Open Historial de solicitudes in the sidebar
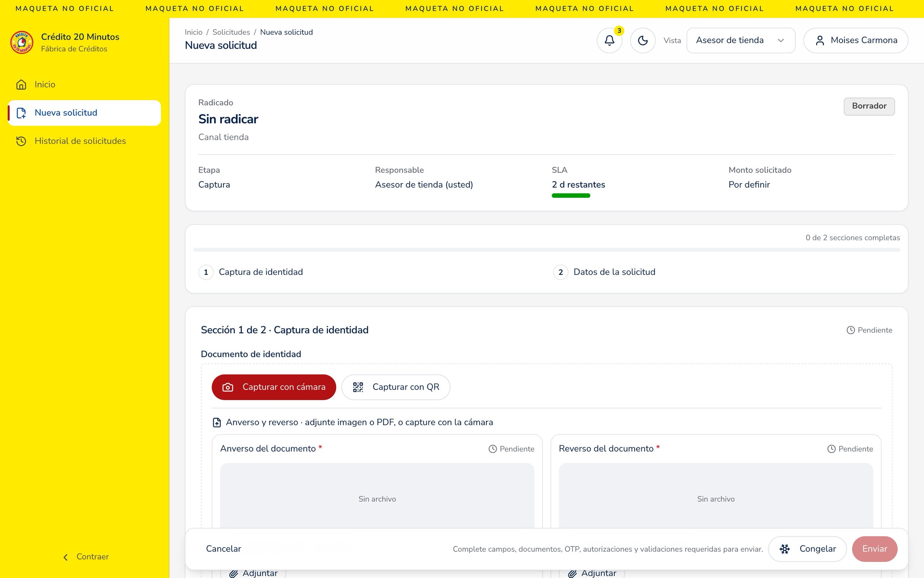Screen dimensions: 924x578 click(84, 141)
